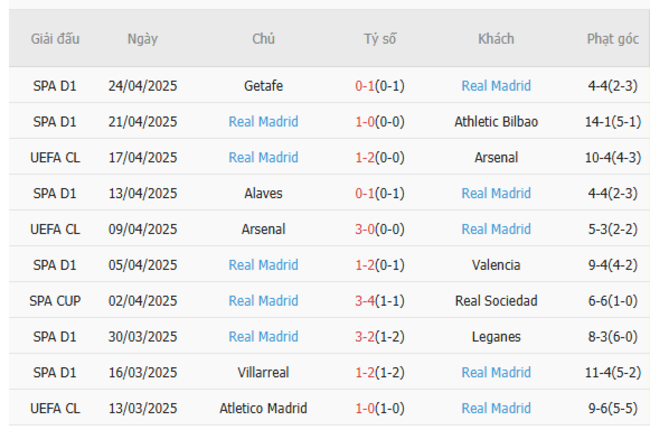Select the Giải đấu column header
This screenshot has height=430, width=650.
click(x=55, y=39)
